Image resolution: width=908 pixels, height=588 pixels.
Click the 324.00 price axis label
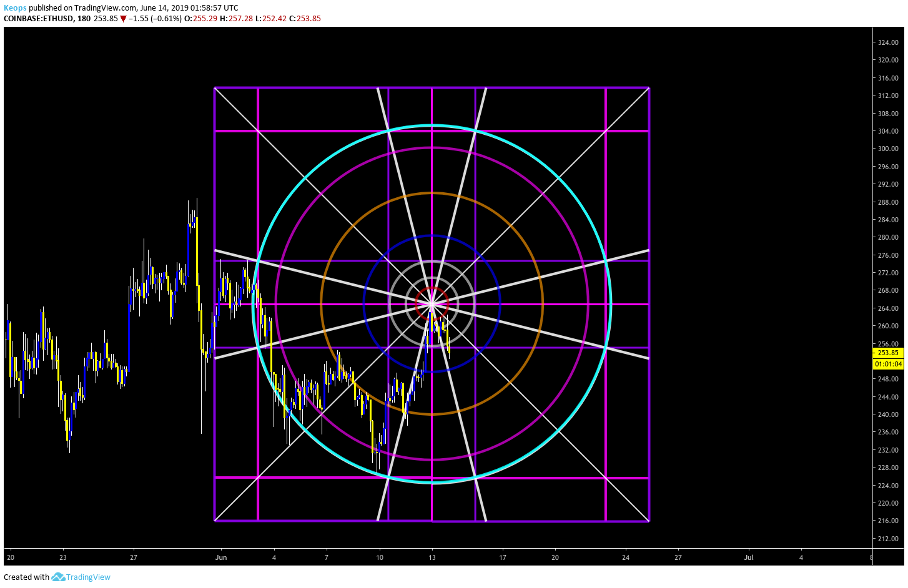888,42
